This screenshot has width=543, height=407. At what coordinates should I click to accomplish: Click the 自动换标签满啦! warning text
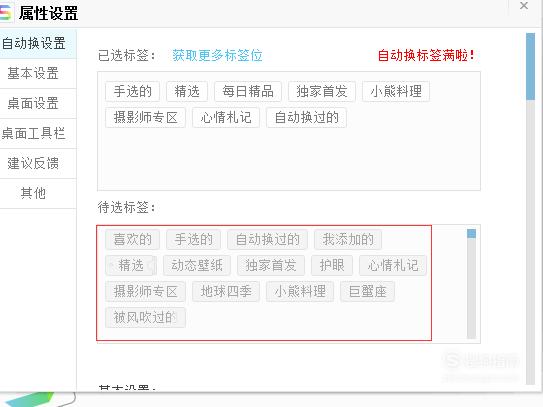[426, 55]
